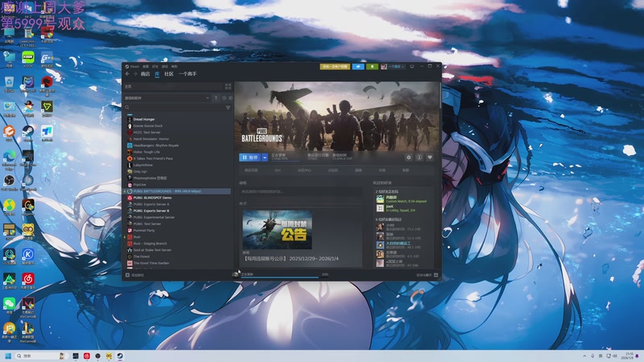Pause the PUBG download with 暂停 button
The width and height of the screenshot is (644, 362).
250,157
